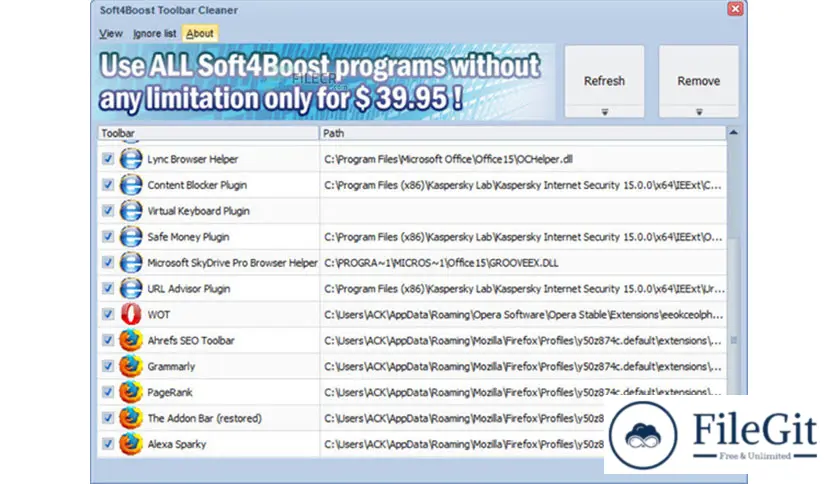Uncheck the Ahrefs SEO Toolbar checkbox
Screen dimensions: 836x484
[x=108, y=340]
